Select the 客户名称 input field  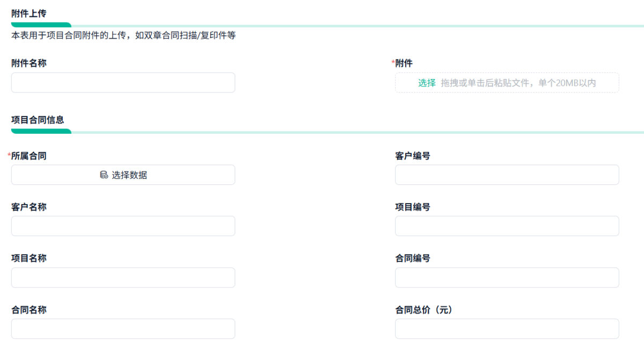click(123, 226)
